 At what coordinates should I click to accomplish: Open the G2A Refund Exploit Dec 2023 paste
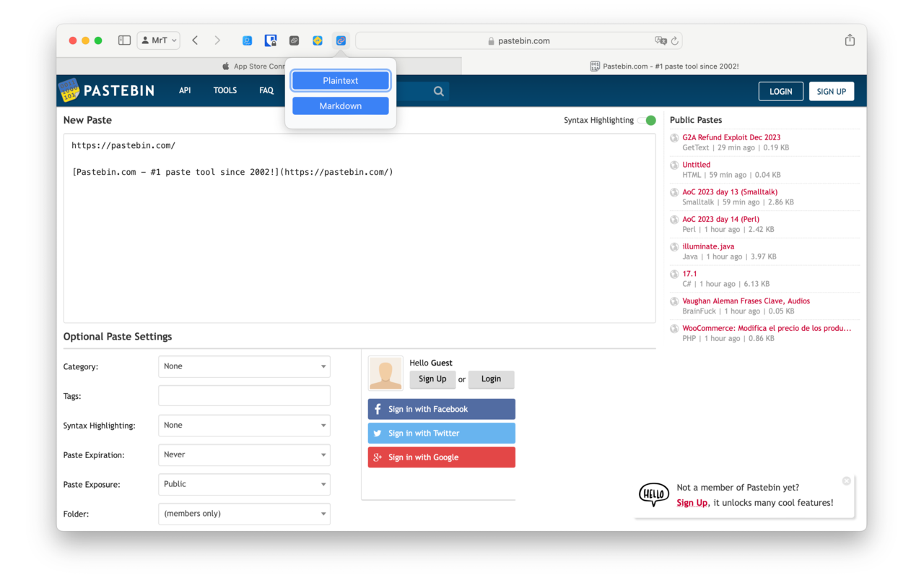(731, 137)
